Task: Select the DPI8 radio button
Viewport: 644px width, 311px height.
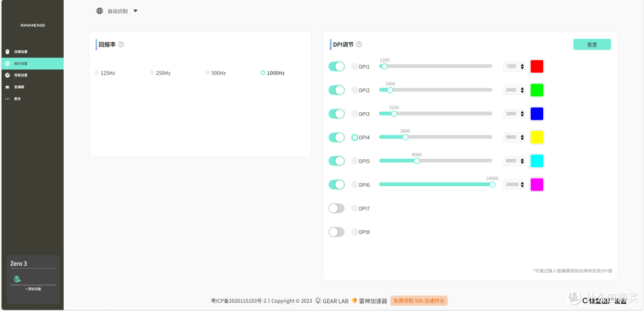Action: 354,232
